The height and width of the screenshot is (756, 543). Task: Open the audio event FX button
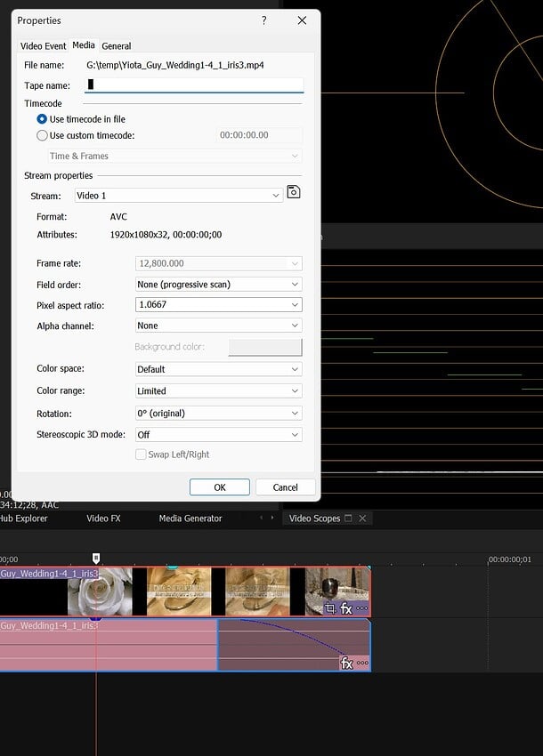pos(346,664)
